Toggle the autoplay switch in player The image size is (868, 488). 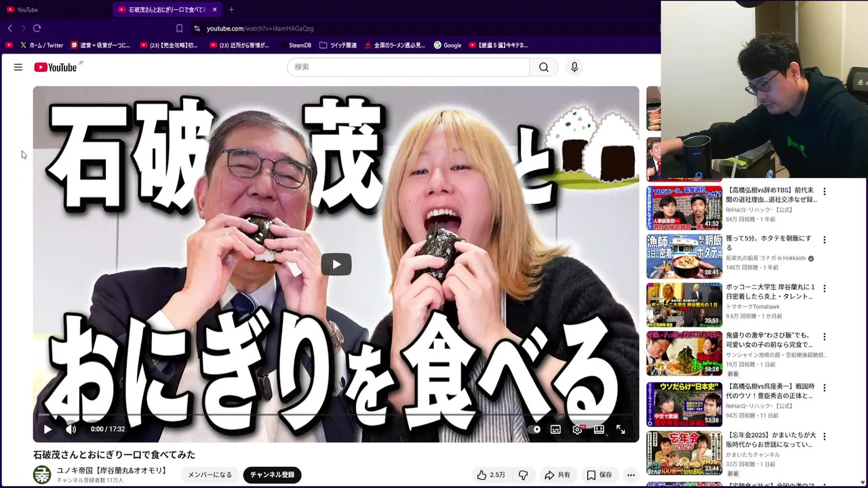[535, 429]
